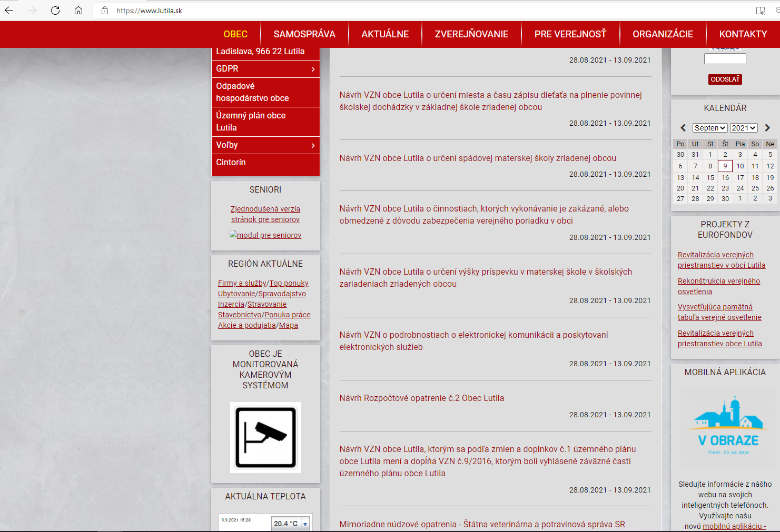Image resolution: width=780 pixels, height=532 pixels.
Task: Click the security camera monitoring icon
Action: coord(265,437)
